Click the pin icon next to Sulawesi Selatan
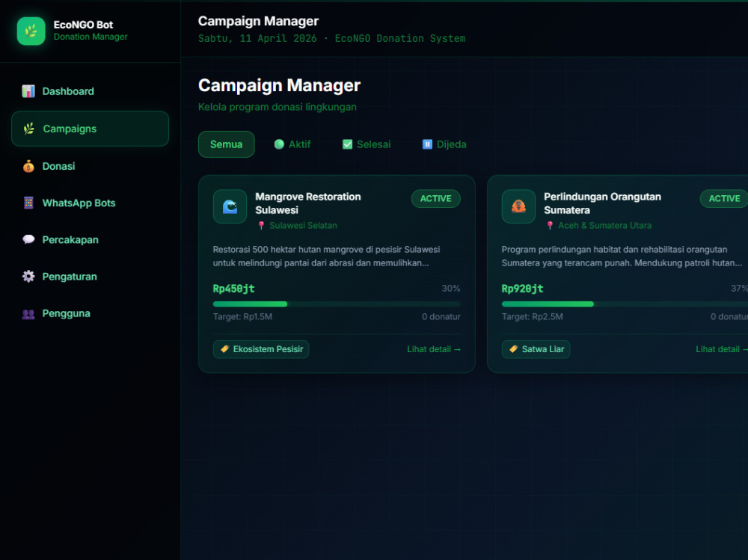Image resolution: width=748 pixels, height=560 pixels. (x=261, y=226)
